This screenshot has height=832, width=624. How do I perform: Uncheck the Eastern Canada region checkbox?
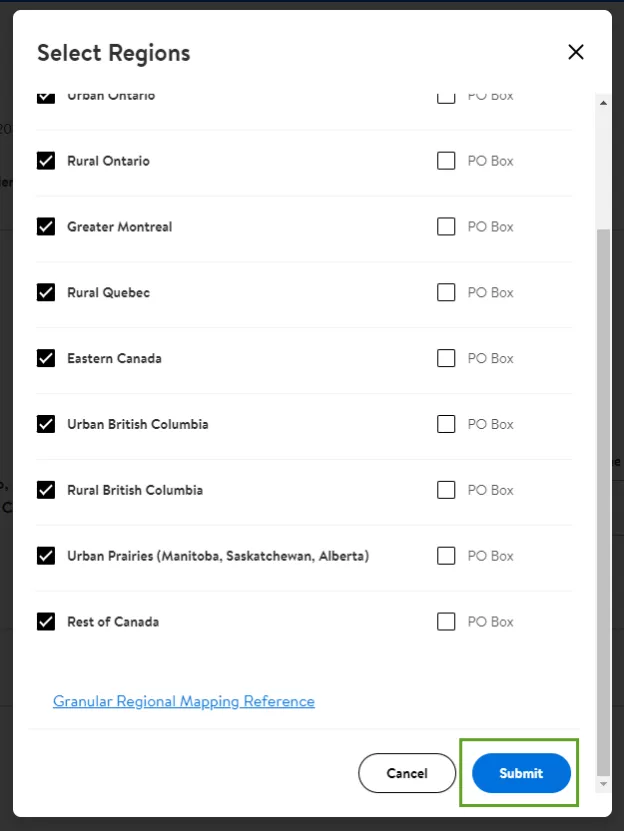(46, 358)
